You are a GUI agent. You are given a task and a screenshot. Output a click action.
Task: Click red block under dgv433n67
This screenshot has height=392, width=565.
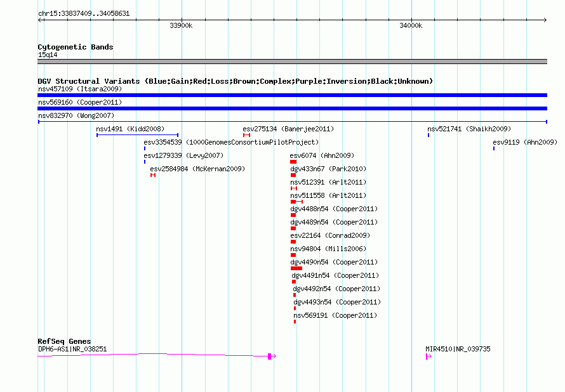pyautogui.click(x=293, y=175)
